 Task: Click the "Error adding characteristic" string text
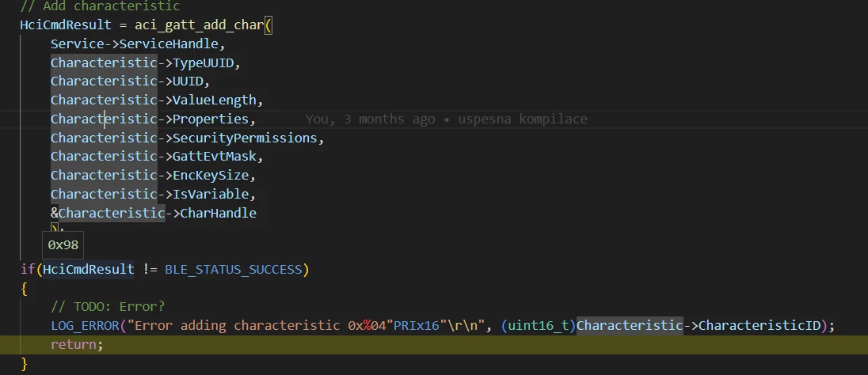tap(237, 325)
